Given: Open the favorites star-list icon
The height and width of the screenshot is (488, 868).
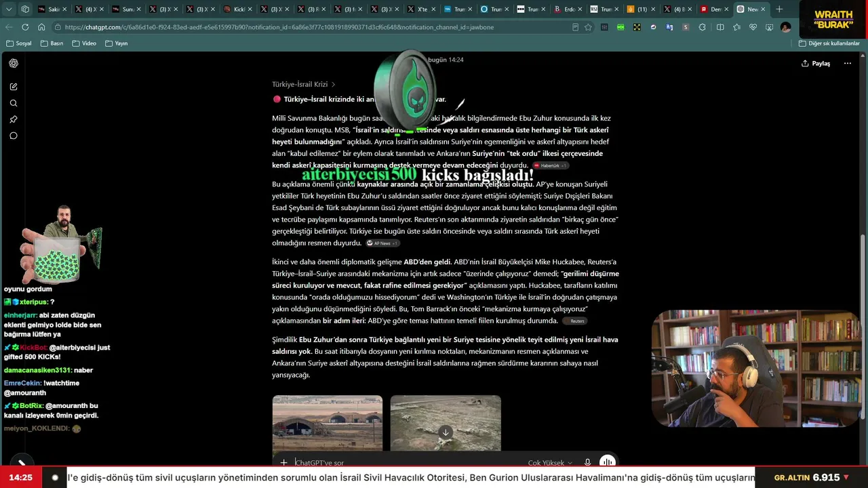Looking at the screenshot, I should (x=736, y=27).
